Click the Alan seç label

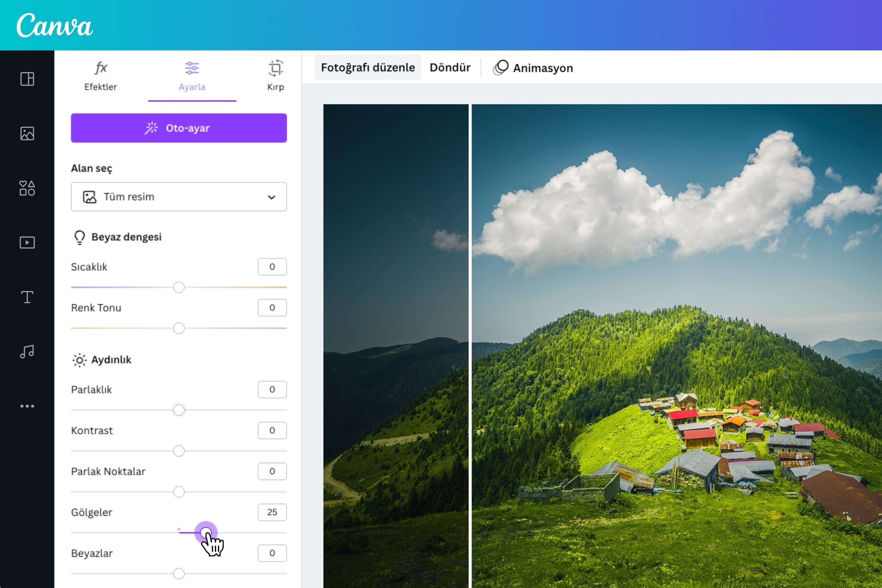91,168
